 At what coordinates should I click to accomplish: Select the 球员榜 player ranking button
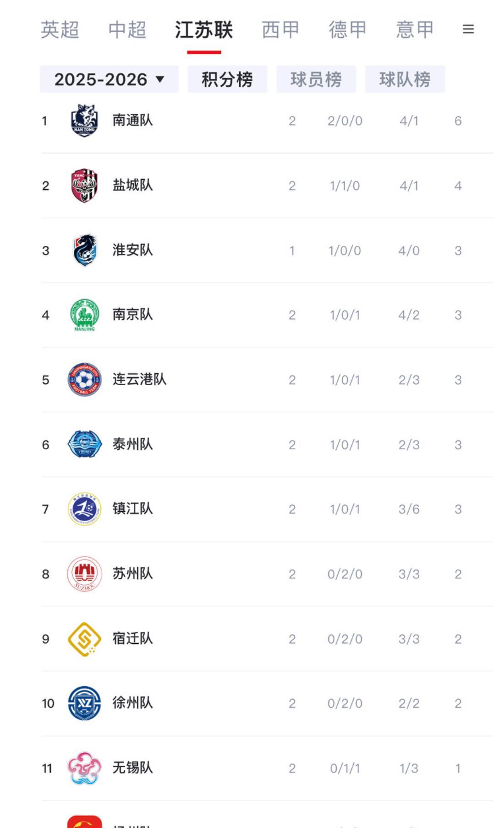316,79
